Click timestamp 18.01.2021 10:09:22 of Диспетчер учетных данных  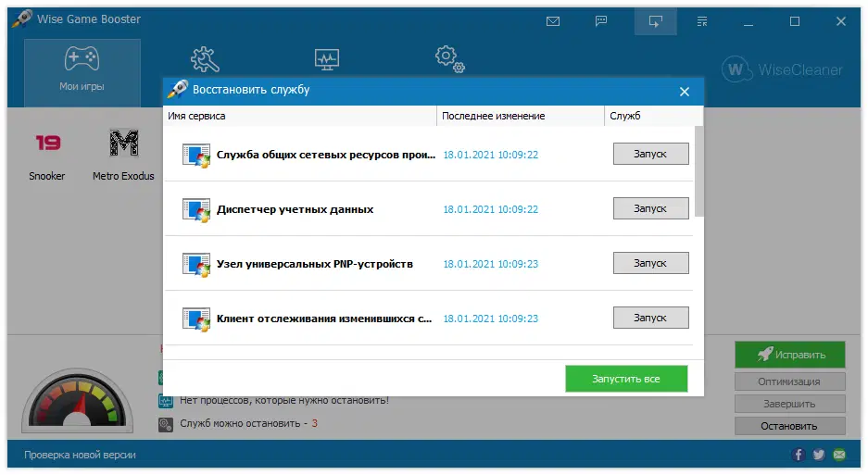tap(490, 209)
